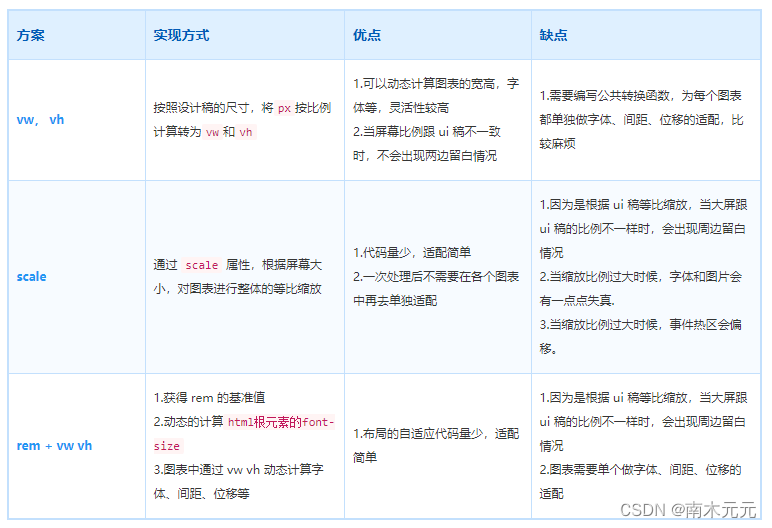Click the 'size' inline code text

point(167,446)
